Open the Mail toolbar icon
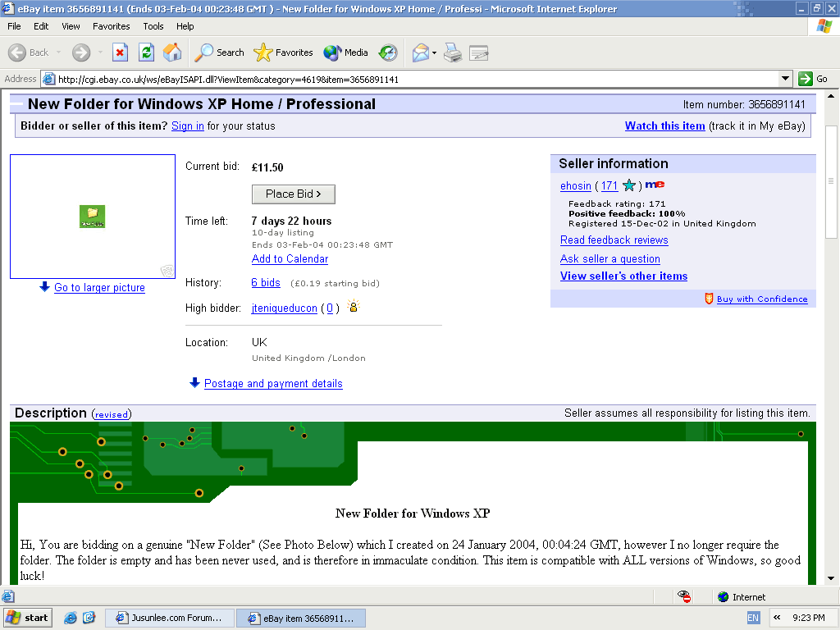This screenshot has width=840, height=630. tap(421, 52)
